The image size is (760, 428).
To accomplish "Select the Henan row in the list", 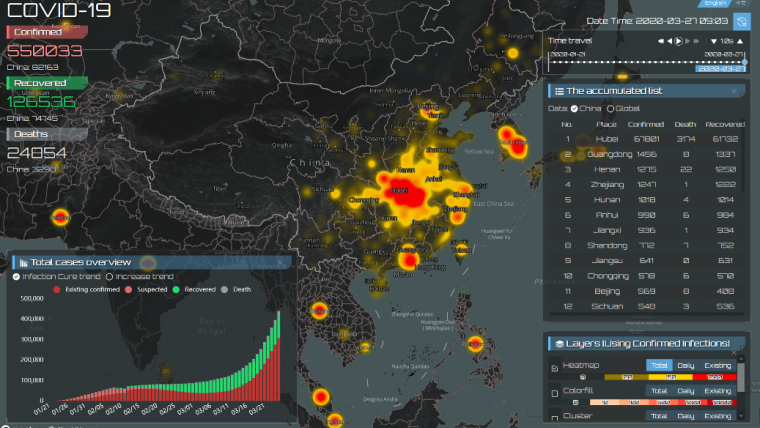I will point(646,170).
